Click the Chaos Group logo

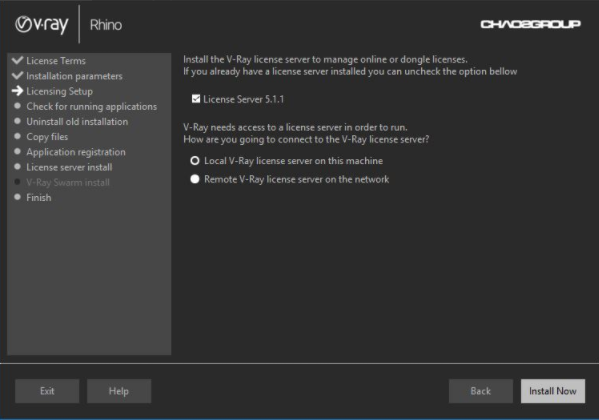(x=531, y=24)
